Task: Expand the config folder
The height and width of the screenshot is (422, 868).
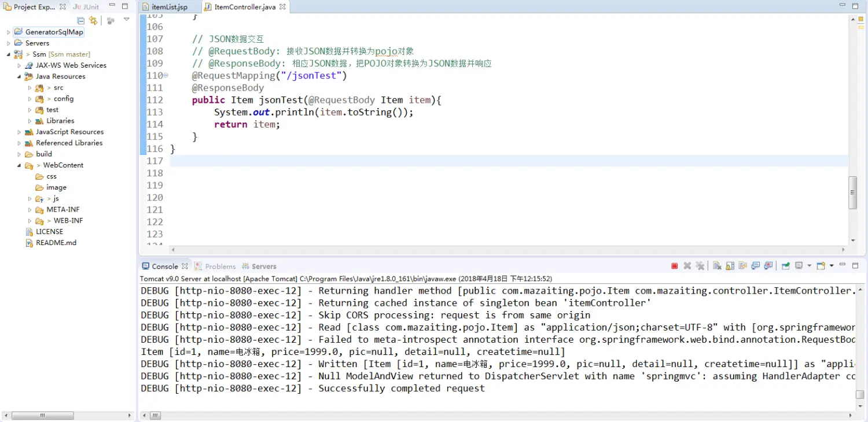Action: [x=30, y=99]
